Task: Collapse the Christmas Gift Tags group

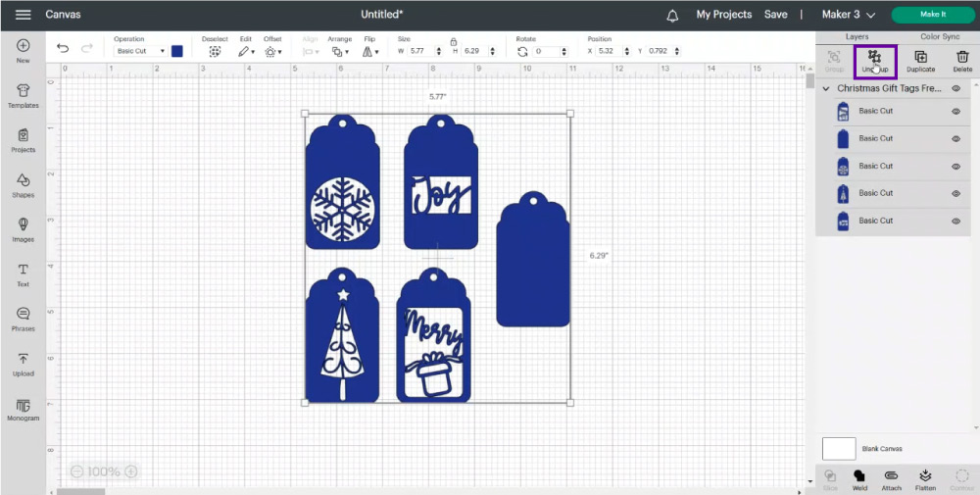Action: pyautogui.click(x=826, y=89)
